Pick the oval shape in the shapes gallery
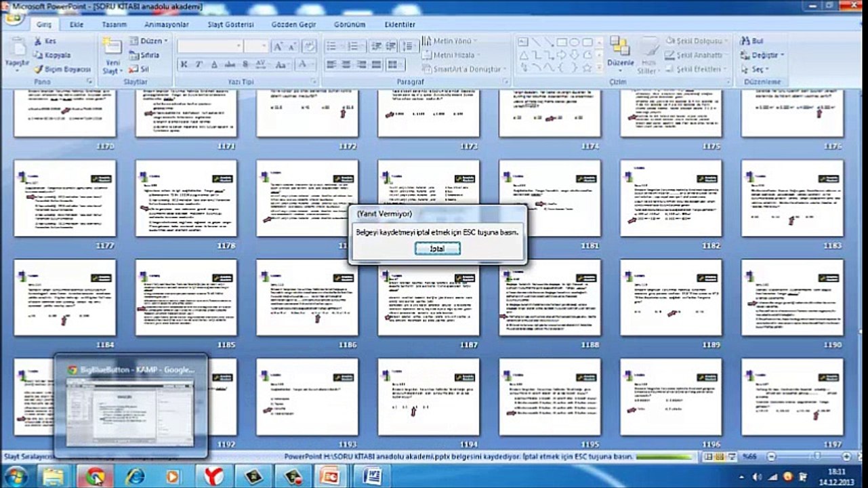868x488 pixels. [575, 42]
